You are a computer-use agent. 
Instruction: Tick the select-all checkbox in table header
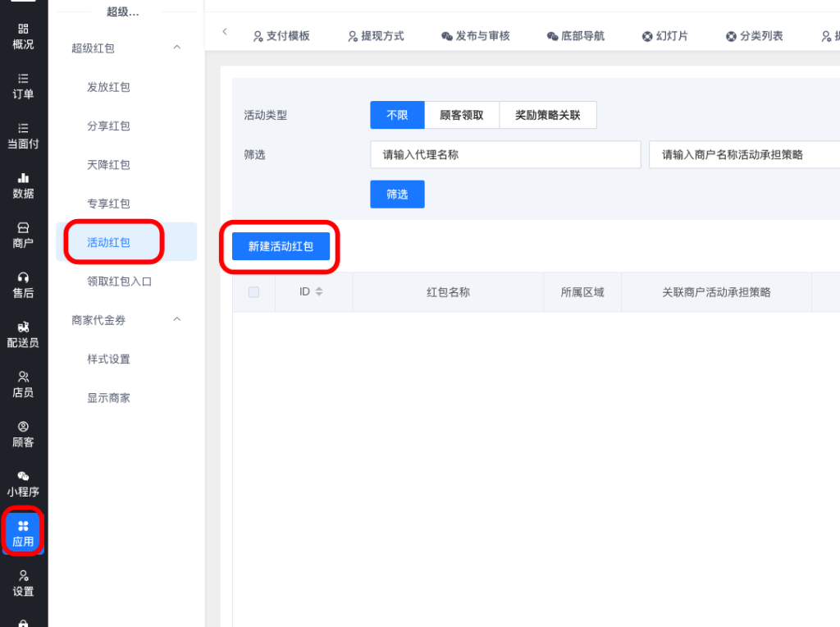tap(253, 292)
